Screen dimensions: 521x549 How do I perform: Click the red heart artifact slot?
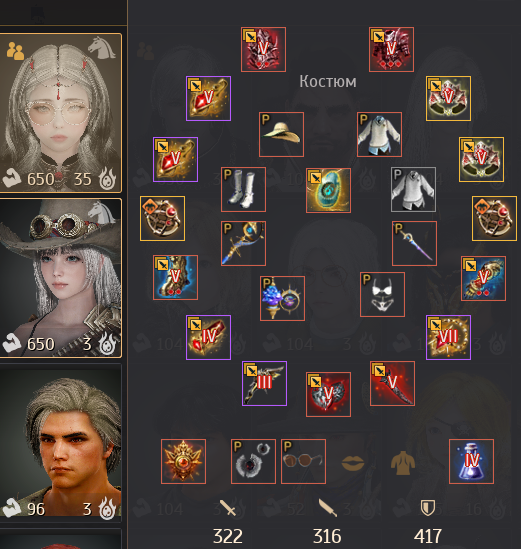tap(328, 395)
